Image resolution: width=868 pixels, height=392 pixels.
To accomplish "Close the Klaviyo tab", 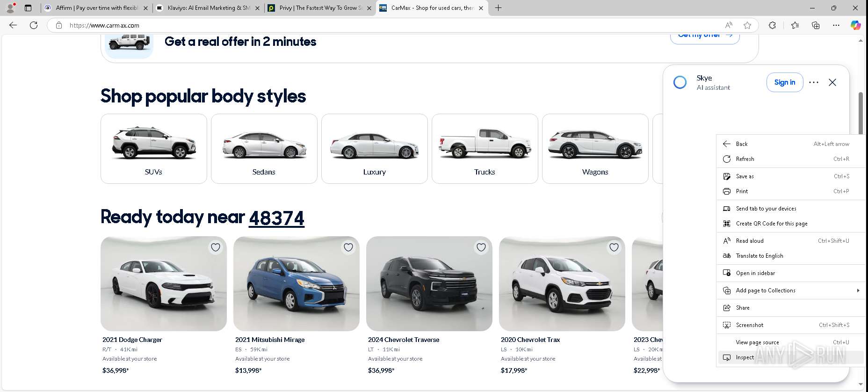I will (x=257, y=8).
